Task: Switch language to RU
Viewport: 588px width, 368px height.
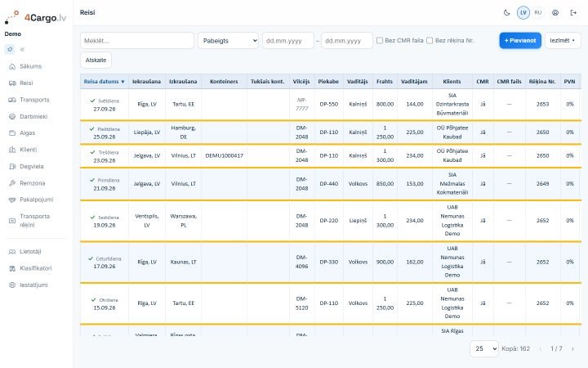Action: point(537,12)
